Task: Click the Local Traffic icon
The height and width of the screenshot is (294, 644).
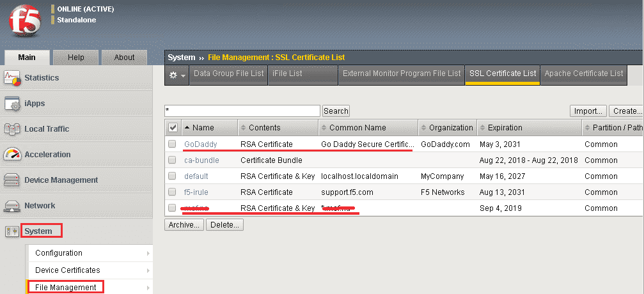Action: pyautogui.click(x=12, y=129)
